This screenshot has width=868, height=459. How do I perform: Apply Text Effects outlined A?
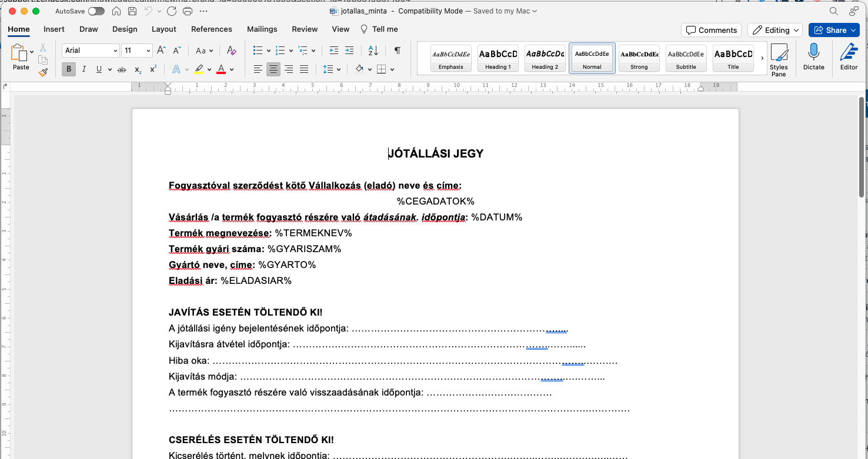point(176,69)
